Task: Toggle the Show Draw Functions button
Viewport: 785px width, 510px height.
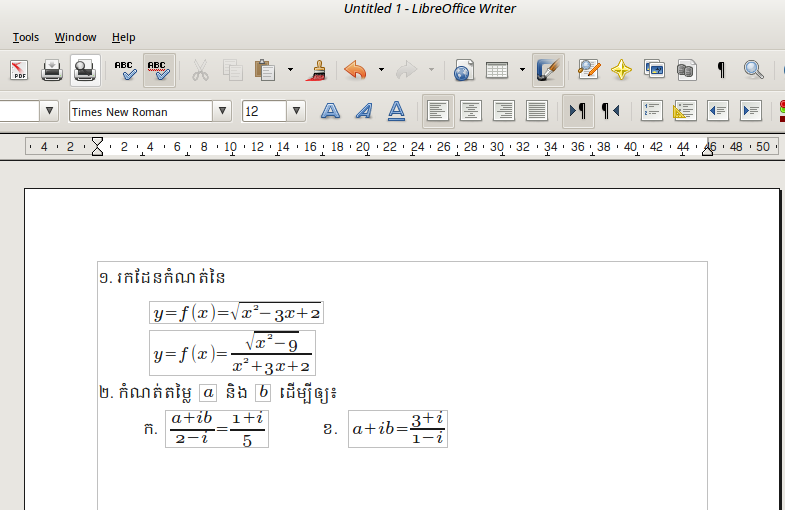Action: point(548,70)
